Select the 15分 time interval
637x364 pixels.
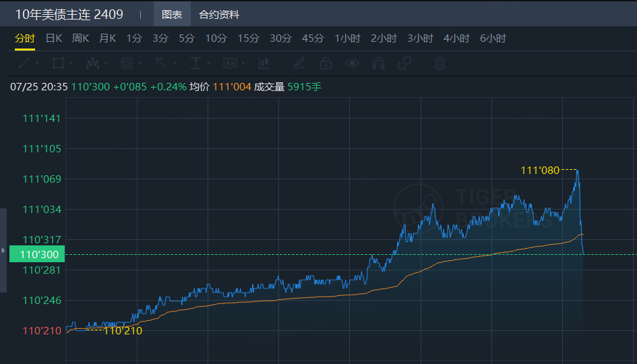tap(248, 38)
